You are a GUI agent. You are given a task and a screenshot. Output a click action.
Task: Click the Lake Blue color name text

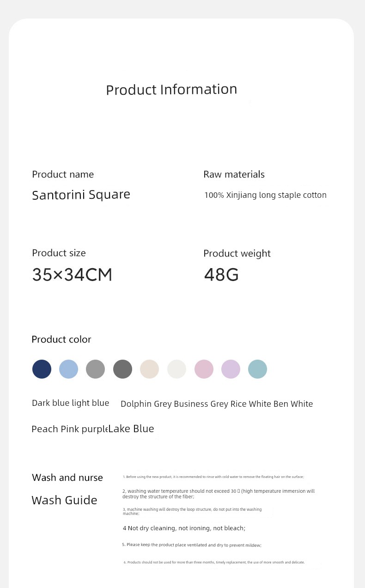tap(131, 429)
